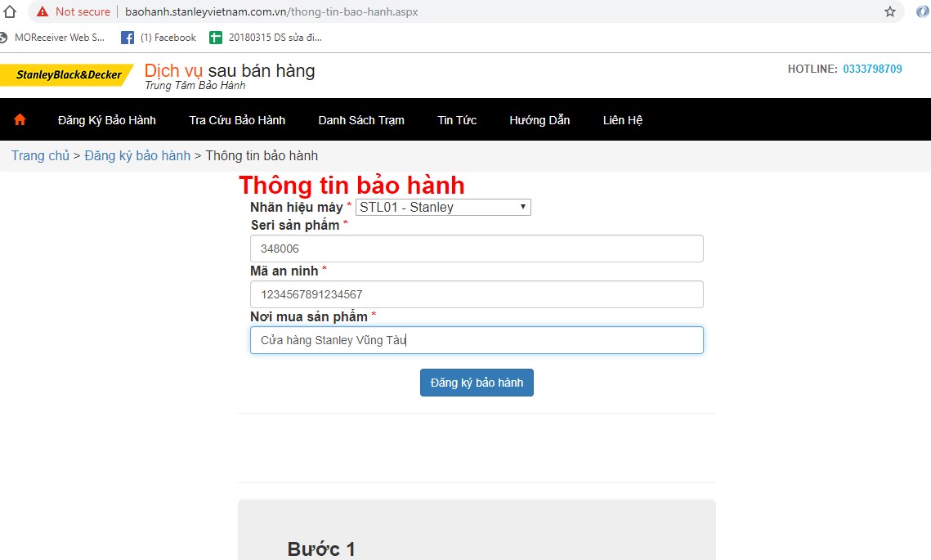The width and height of the screenshot is (931, 560).
Task: Click the StanleyBlack&Decker logo
Action: 66,75
